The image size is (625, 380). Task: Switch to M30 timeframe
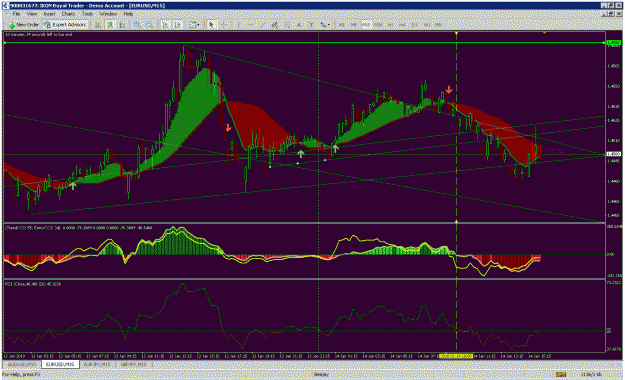(378, 25)
